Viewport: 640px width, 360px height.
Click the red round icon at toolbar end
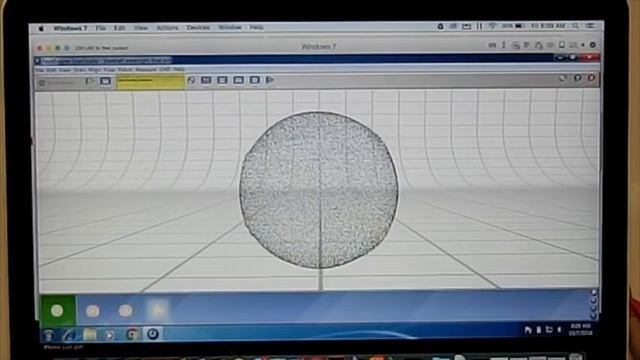[x=591, y=78]
